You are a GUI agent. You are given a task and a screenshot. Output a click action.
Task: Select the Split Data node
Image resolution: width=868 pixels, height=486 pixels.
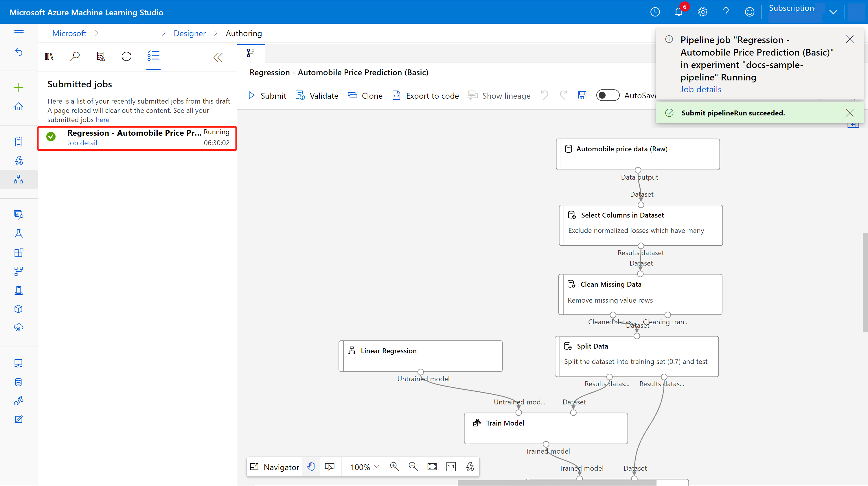coord(637,356)
